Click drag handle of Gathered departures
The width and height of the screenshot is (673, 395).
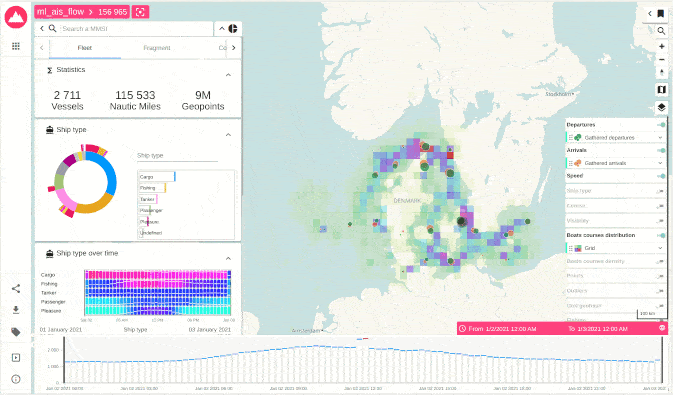click(571, 137)
